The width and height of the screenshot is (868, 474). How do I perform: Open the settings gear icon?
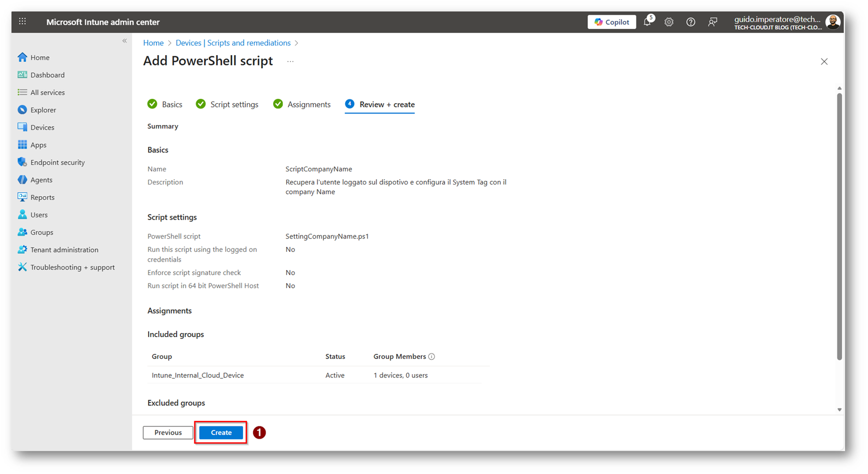[669, 22]
